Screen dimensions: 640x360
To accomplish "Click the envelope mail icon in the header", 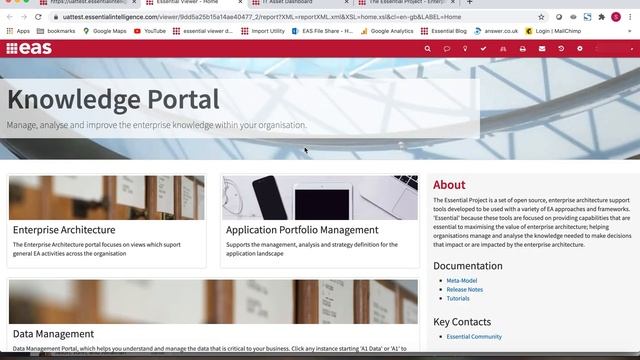I will [542, 49].
